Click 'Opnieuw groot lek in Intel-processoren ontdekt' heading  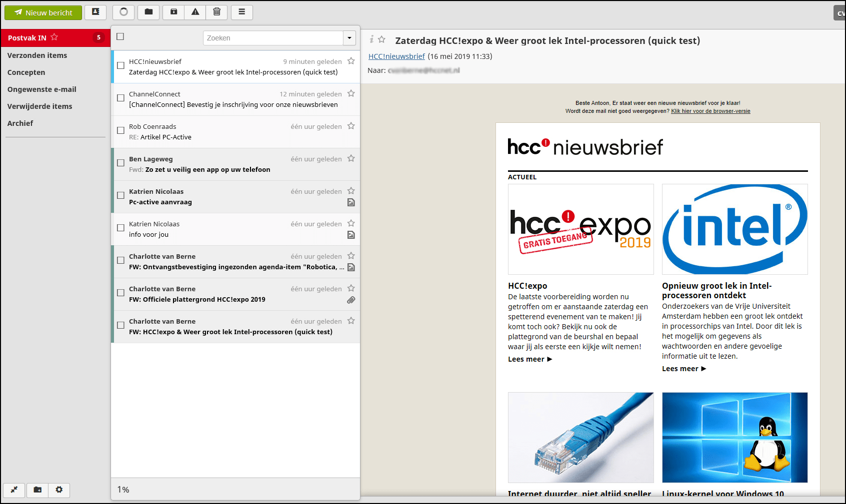point(717,290)
